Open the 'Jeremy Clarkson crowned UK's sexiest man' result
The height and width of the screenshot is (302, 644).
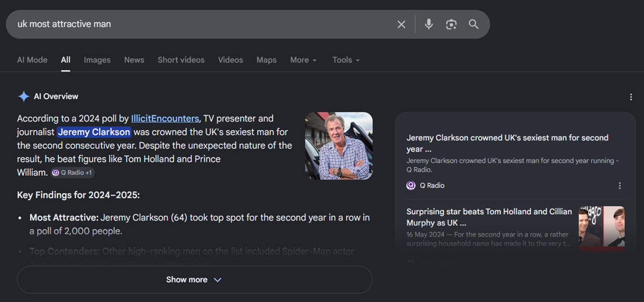(507, 143)
